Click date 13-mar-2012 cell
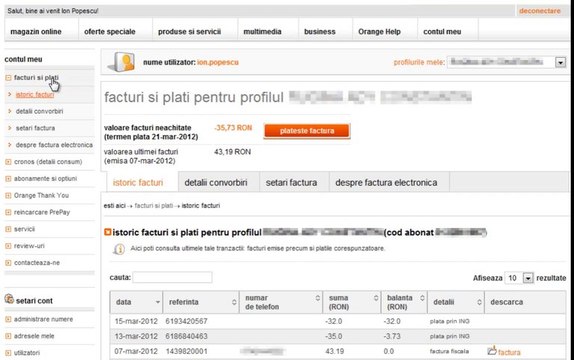 click(136, 336)
